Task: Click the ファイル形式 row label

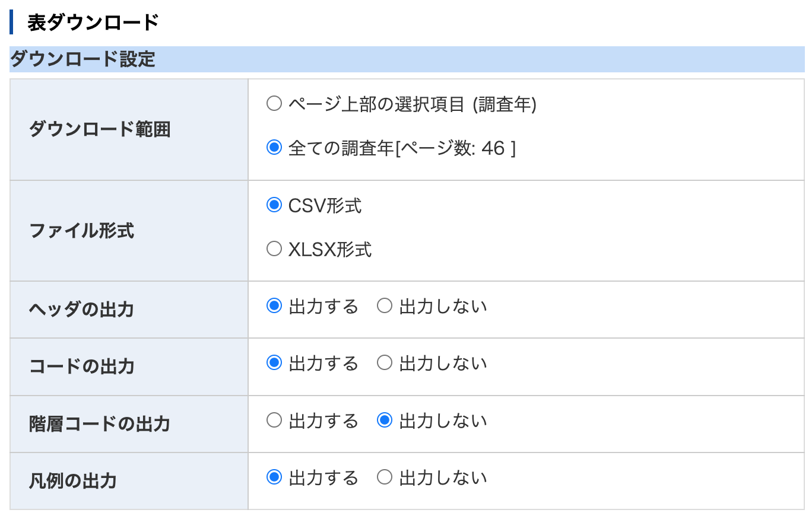Action: (82, 231)
